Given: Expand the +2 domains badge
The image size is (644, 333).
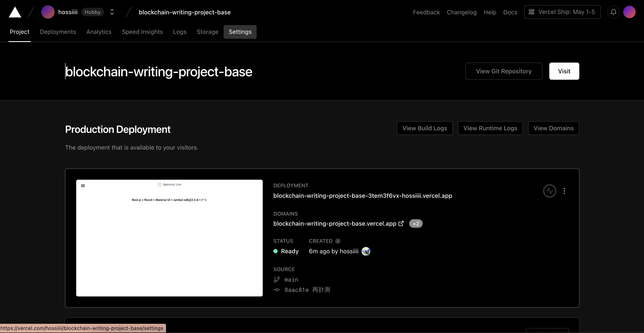Looking at the screenshot, I should pos(415,223).
